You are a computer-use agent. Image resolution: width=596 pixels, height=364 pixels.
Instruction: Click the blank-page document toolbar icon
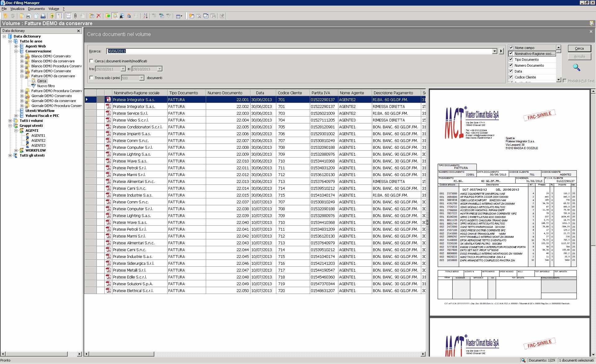[36, 16]
